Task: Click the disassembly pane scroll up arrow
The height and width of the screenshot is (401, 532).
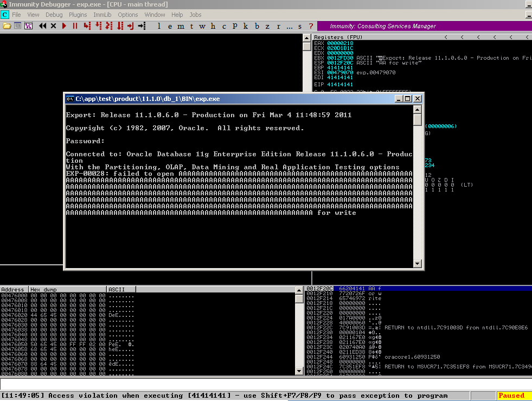Action: point(307,37)
